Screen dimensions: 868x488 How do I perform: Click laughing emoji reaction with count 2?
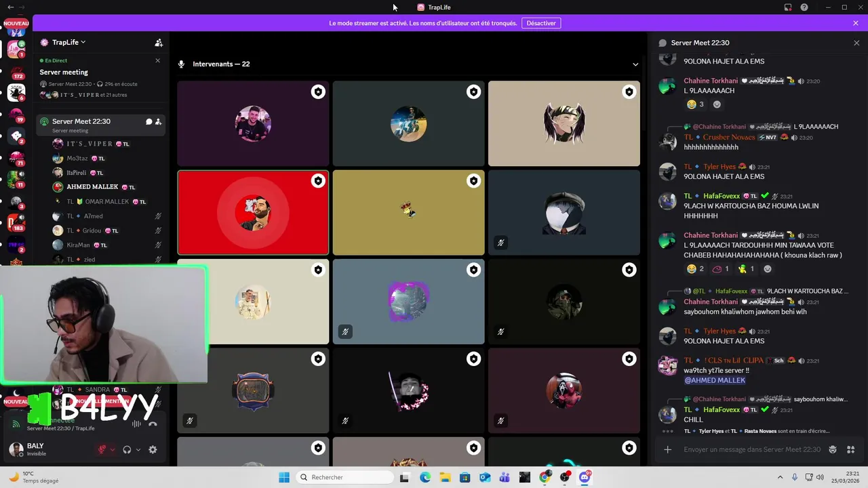click(x=695, y=269)
